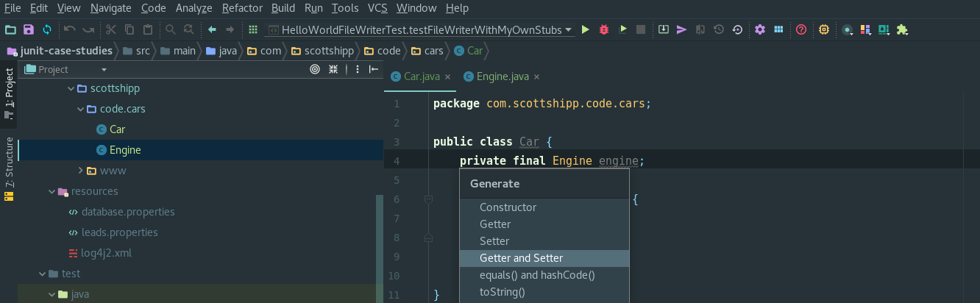Choose Getter and Setter in Generate popup
The image size is (980, 303).
544,258
